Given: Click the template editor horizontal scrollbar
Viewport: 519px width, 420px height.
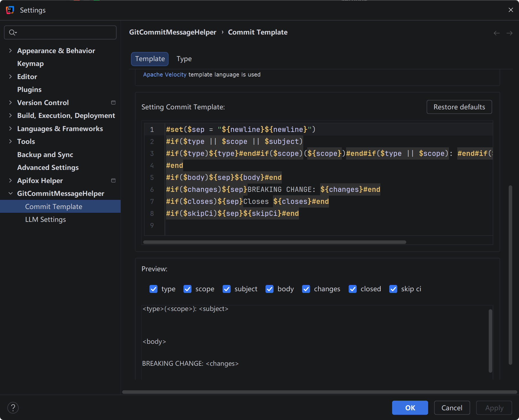Looking at the screenshot, I should tap(275, 242).
